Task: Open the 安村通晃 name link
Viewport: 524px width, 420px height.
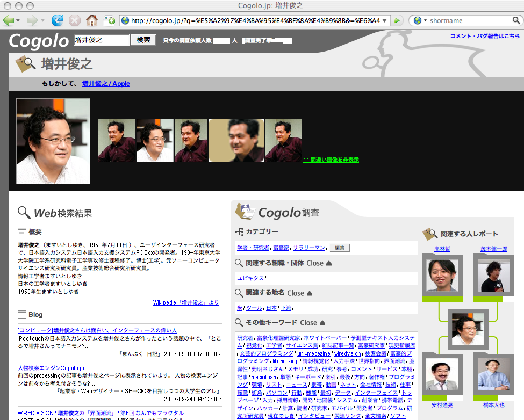Action: [442, 405]
